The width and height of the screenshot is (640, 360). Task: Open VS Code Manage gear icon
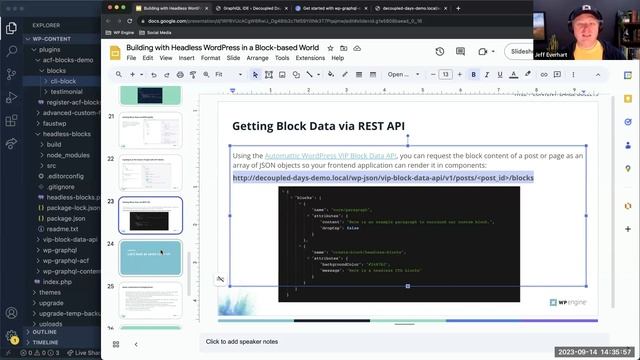point(11,336)
